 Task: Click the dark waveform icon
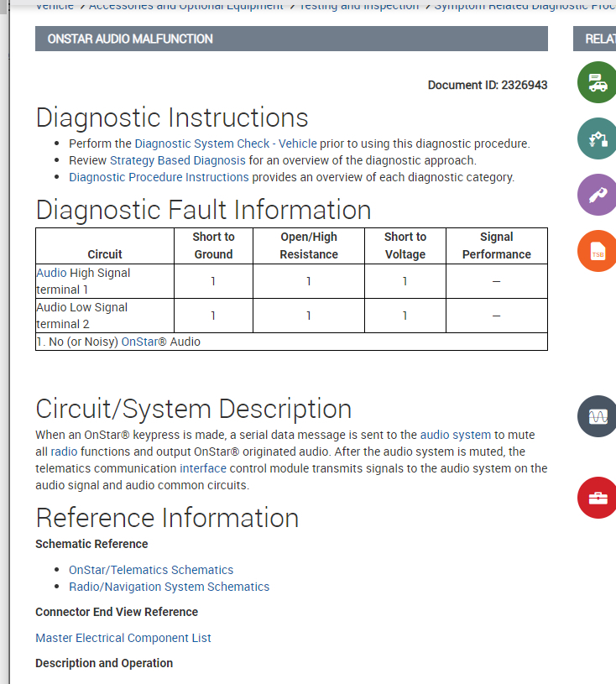[598, 416]
